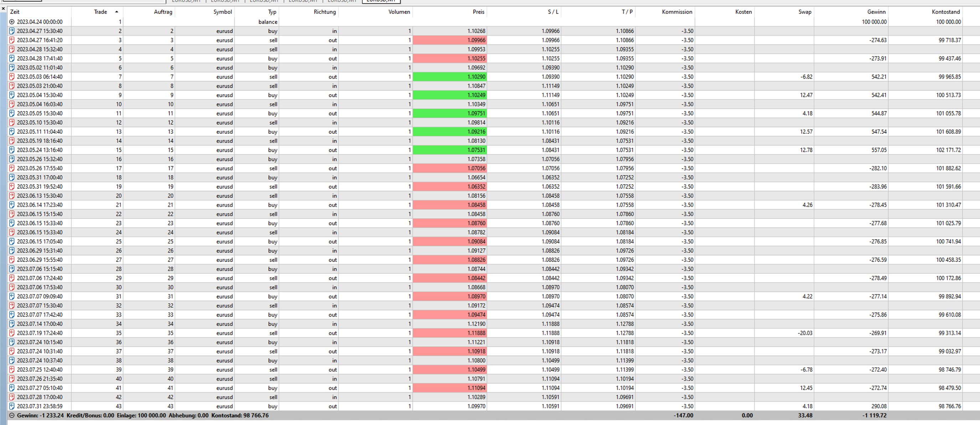Click the balance icon of the 2023.04.24 00:00:00 row
This screenshot has height=425, width=980.
(12, 22)
